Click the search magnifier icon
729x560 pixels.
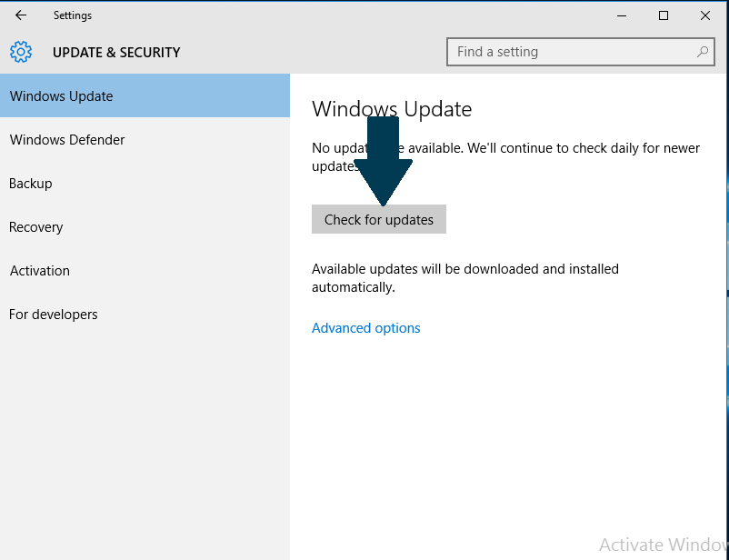pos(703,52)
